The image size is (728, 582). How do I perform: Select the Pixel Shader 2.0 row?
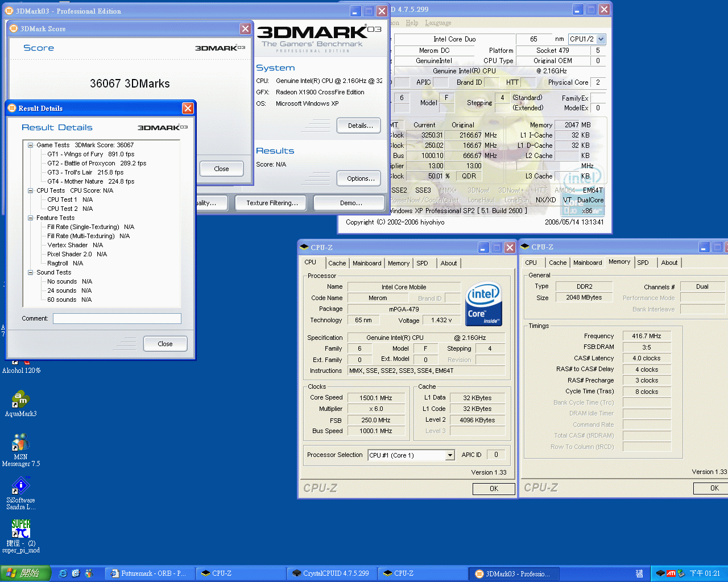(x=77, y=254)
